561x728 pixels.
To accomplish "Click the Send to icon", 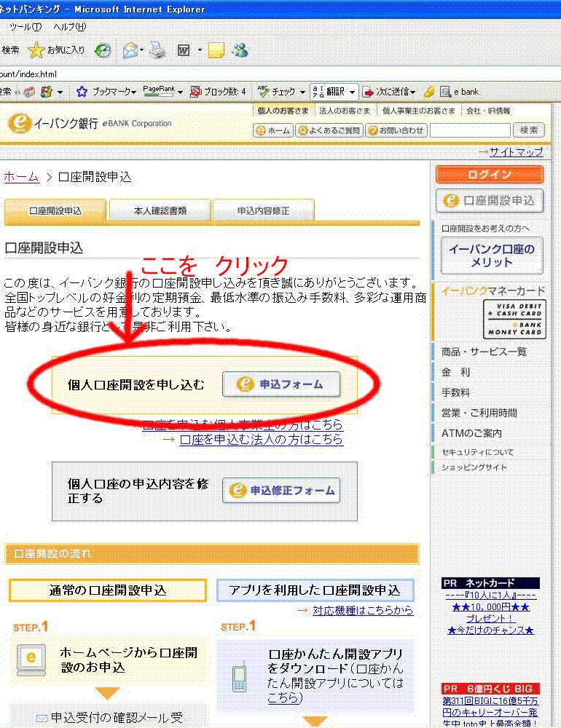I will 368,92.
